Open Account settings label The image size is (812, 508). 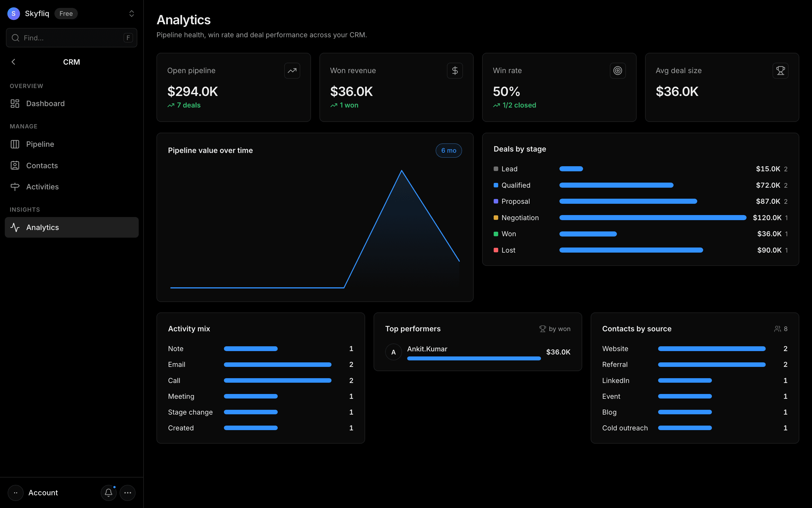coord(43,492)
